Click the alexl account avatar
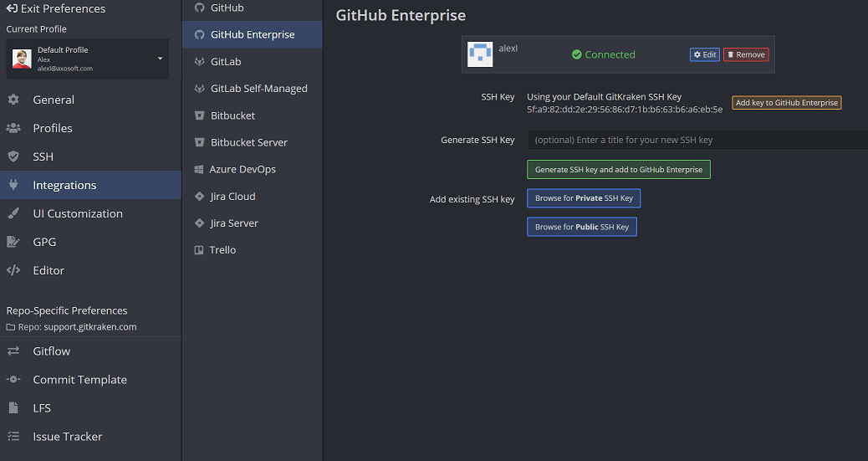 click(x=480, y=54)
